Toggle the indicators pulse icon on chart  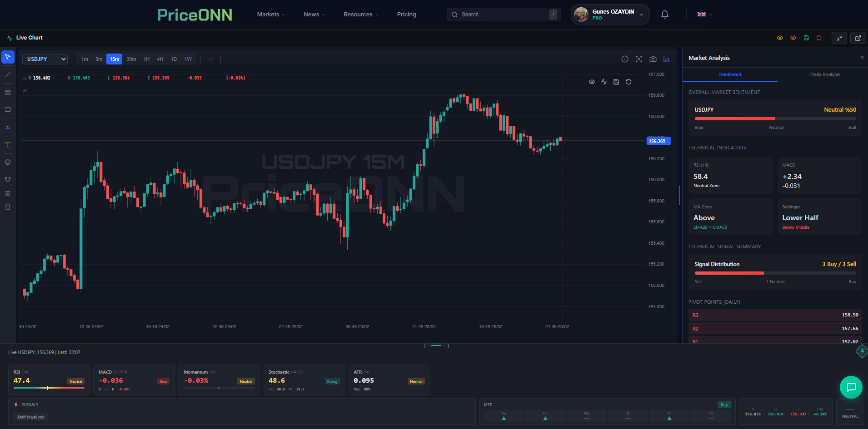[604, 82]
